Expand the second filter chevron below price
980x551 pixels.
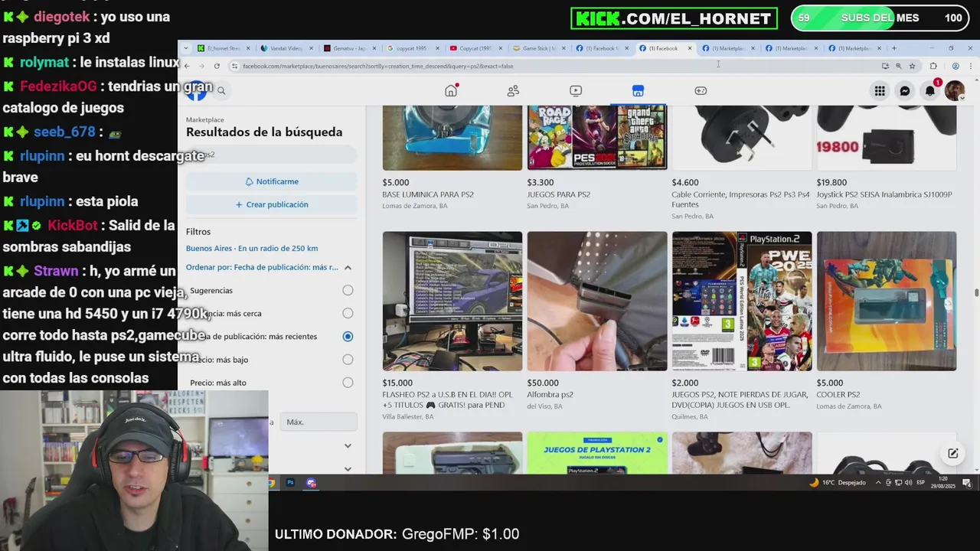(348, 468)
